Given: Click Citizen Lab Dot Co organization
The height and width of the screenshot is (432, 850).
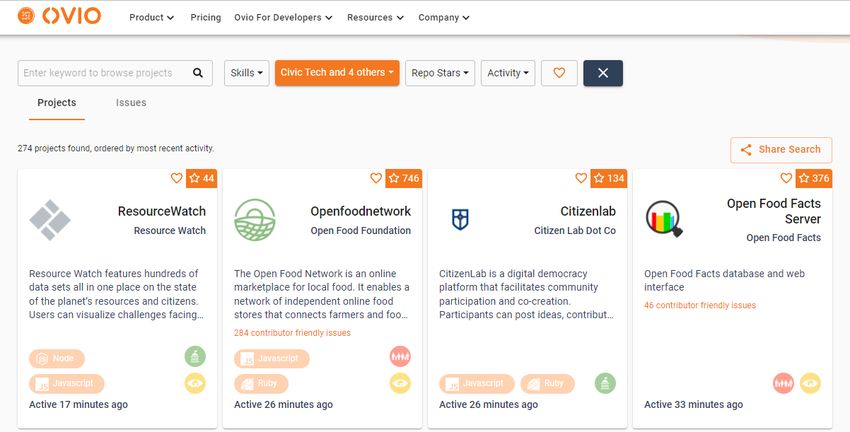Looking at the screenshot, I should coord(575,230).
